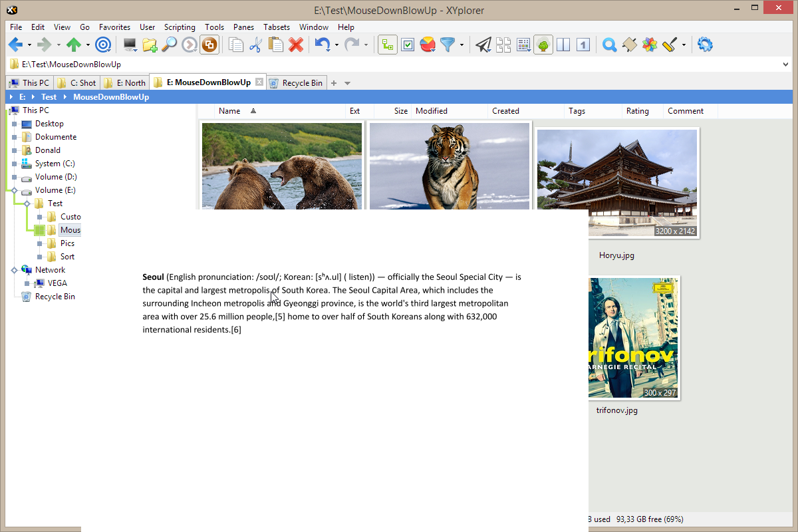Click the red X Delete icon
The height and width of the screenshot is (532, 798).
(296, 45)
